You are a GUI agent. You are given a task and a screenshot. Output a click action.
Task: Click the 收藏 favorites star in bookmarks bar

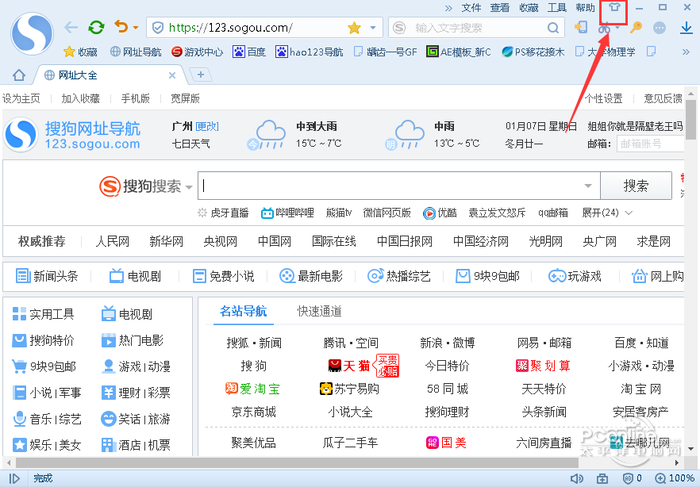(x=80, y=52)
